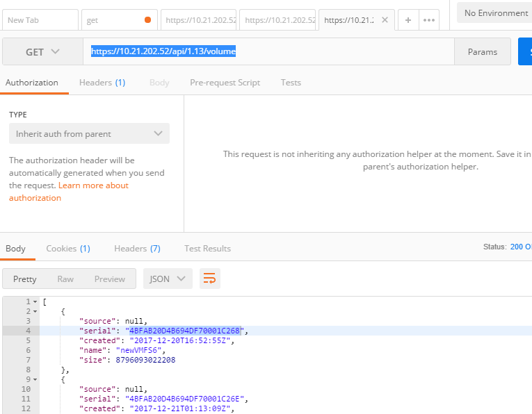Open the GET method dropdown
This screenshot has height=414, width=532.
[x=42, y=51]
